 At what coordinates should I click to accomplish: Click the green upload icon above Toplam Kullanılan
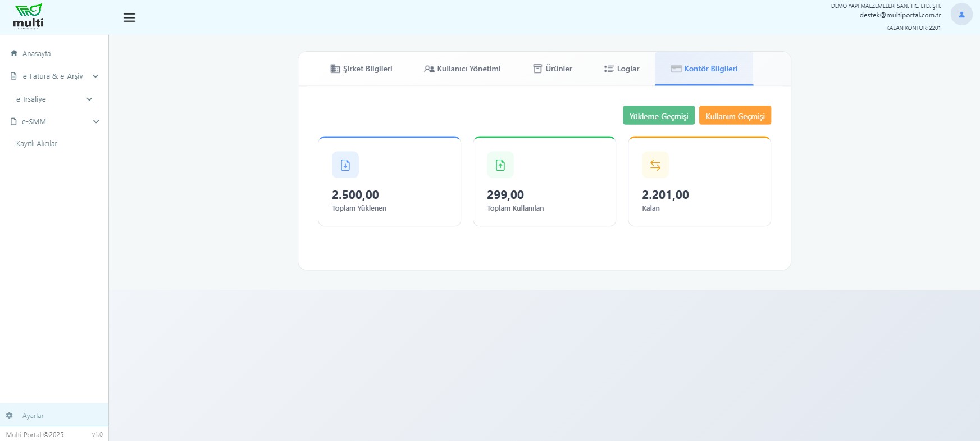[x=500, y=165]
